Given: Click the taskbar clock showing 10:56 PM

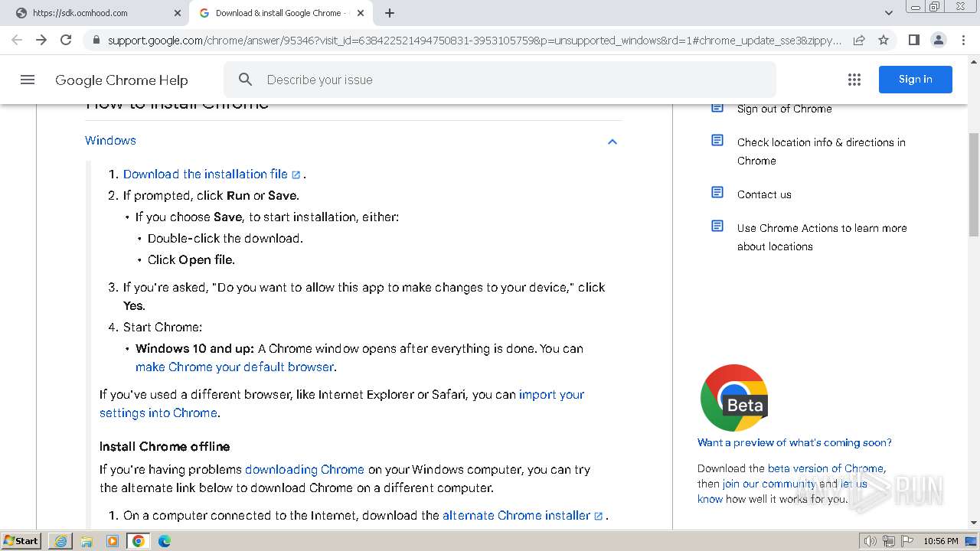Looking at the screenshot, I should 941,541.
